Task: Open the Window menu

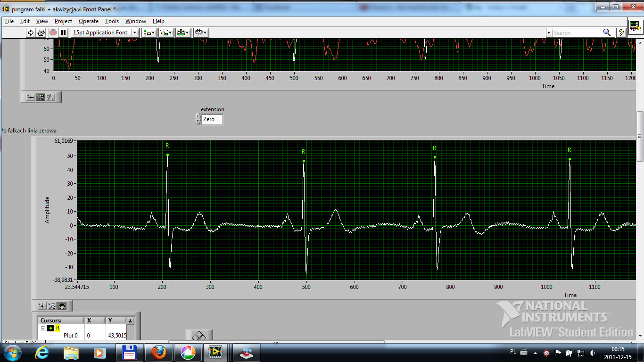Action: pos(136,21)
